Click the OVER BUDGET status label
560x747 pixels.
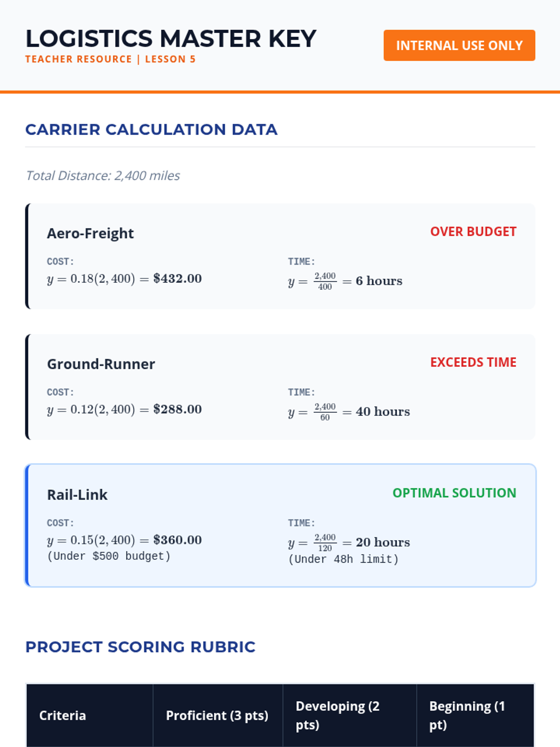pyautogui.click(x=473, y=232)
